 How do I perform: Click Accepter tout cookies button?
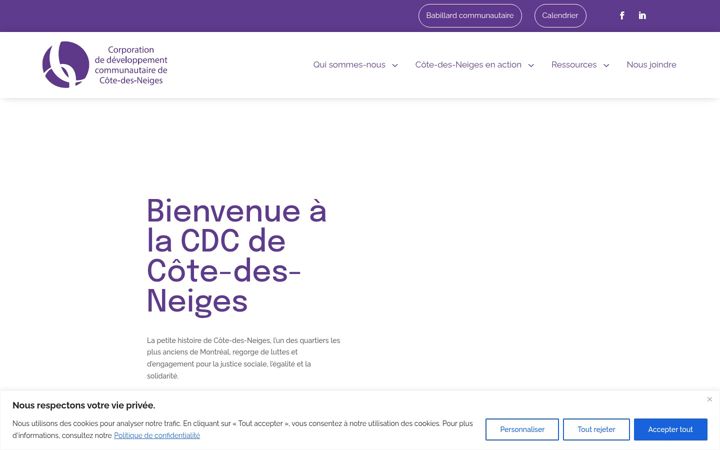(x=670, y=429)
